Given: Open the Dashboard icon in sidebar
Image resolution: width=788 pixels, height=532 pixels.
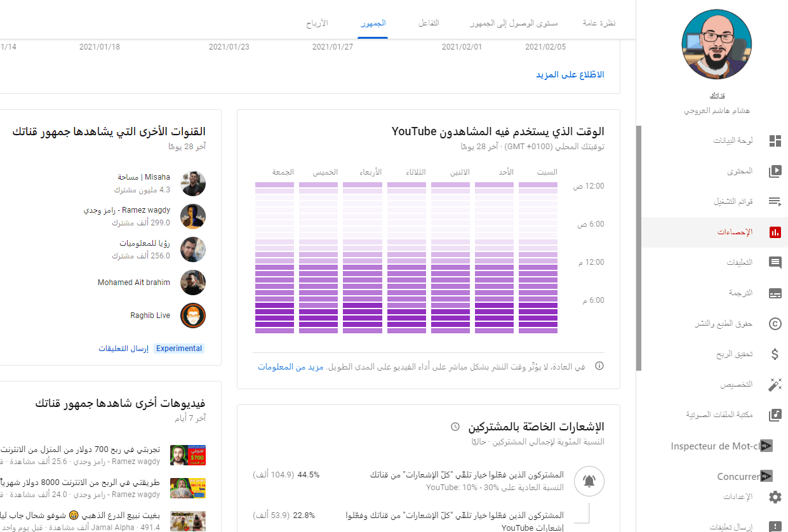Looking at the screenshot, I should pyautogui.click(x=775, y=141).
